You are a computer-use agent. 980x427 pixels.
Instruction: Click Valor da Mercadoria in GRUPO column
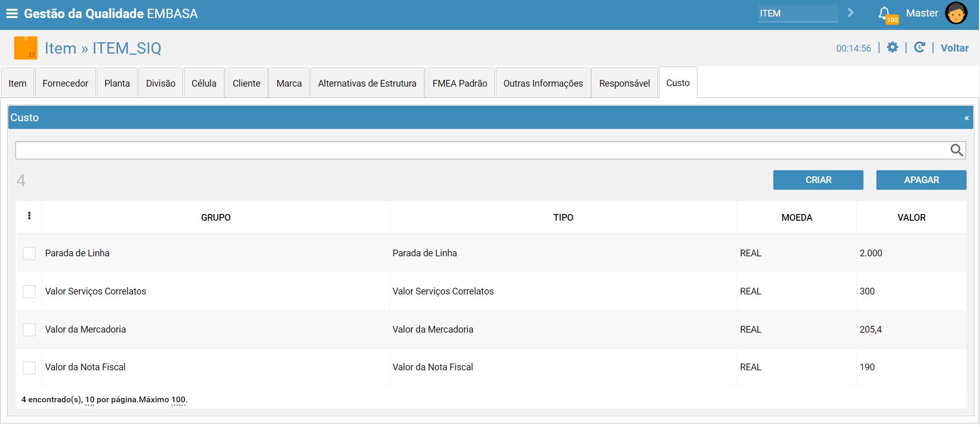(x=86, y=330)
